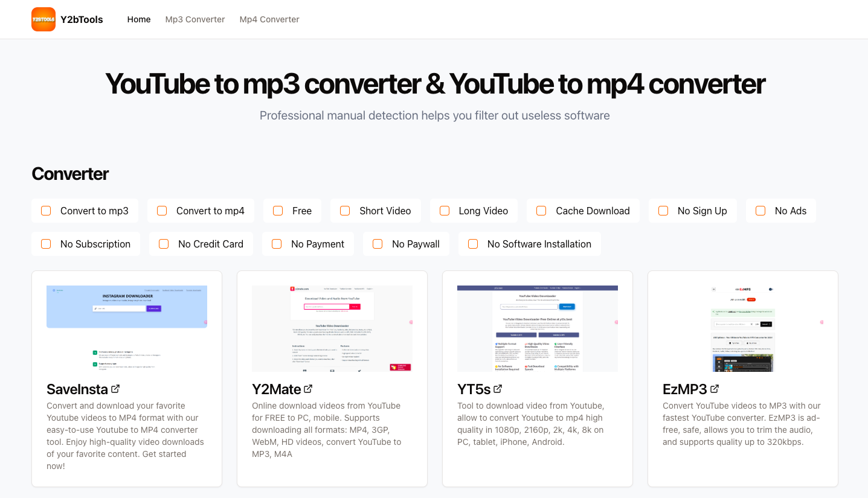Screen dimensions: 868x498
Task: Check the Short Video filter
Action: tap(345, 211)
